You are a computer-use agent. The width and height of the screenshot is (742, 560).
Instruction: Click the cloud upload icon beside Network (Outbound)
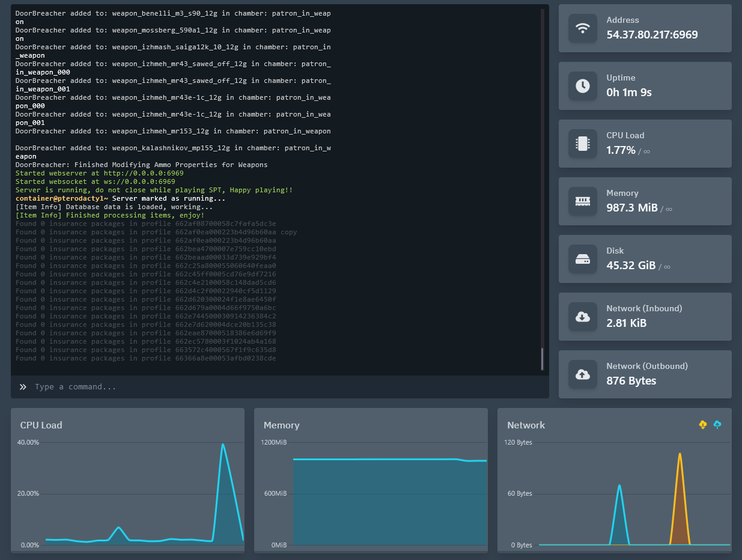(583, 374)
